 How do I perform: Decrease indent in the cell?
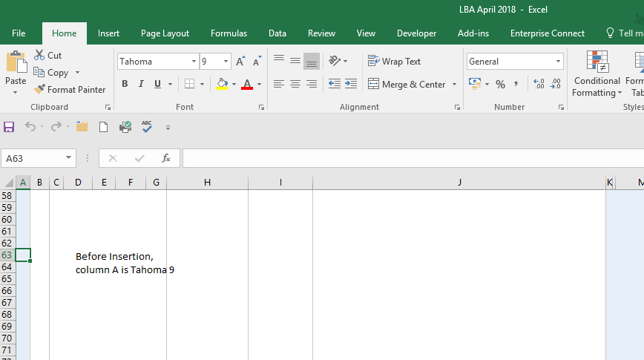click(x=335, y=84)
